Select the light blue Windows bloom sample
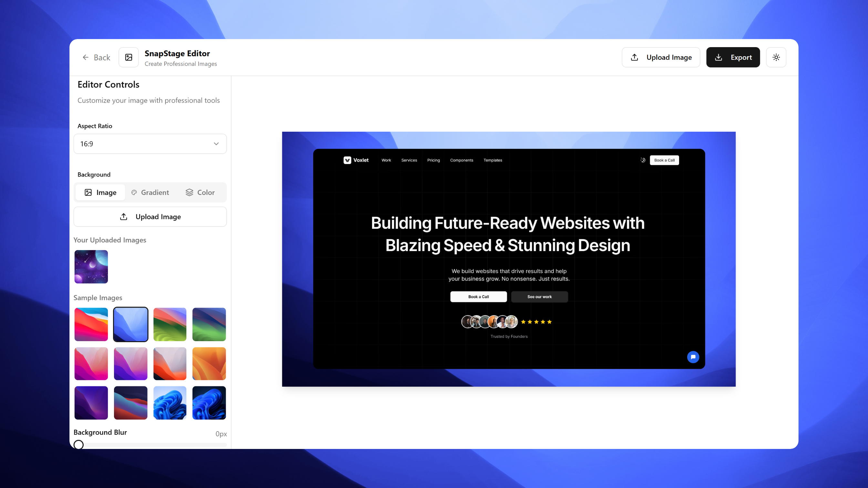 tap(170, 403)
